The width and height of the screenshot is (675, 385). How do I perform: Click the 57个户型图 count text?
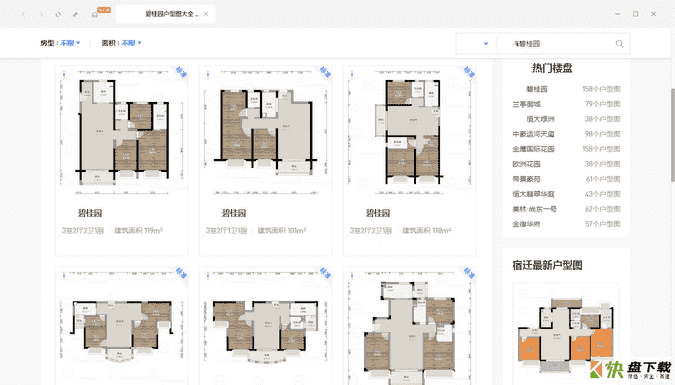(x=602, y=224)
